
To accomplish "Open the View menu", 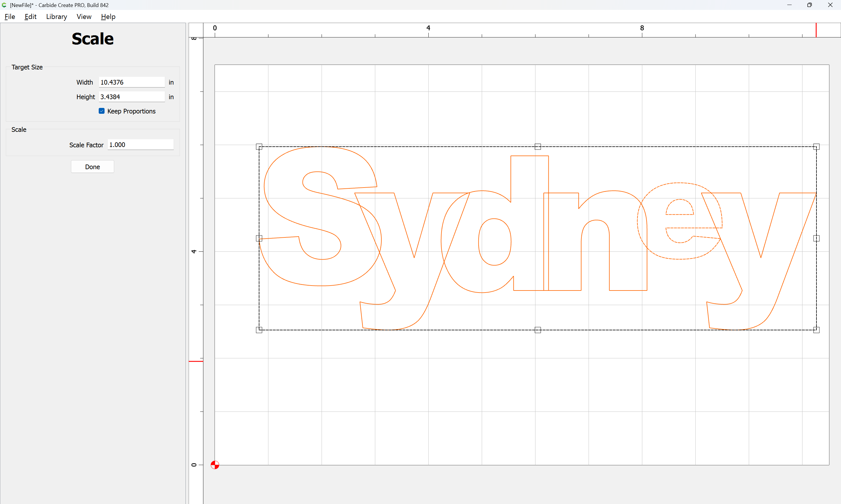I will click(x=84, y=17).
